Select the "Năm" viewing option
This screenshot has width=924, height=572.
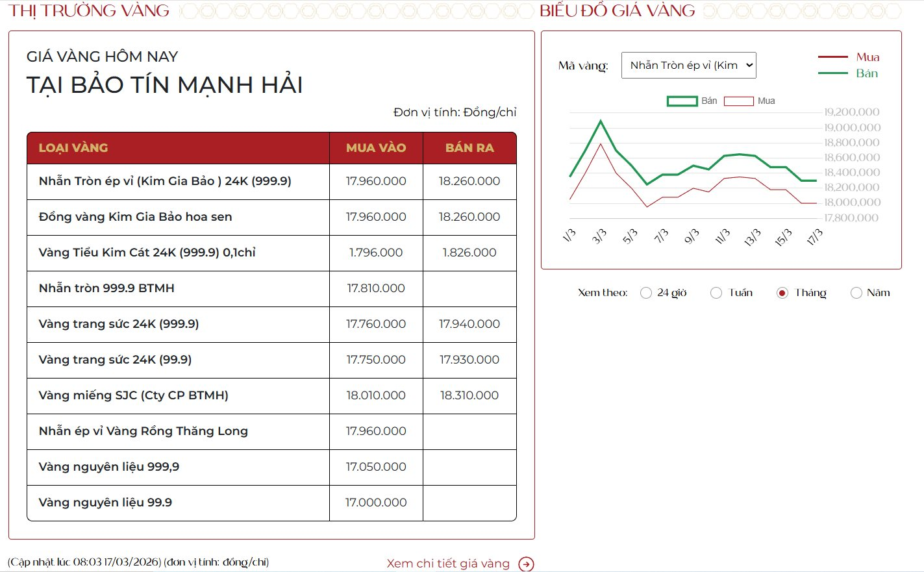coord(856,292)
